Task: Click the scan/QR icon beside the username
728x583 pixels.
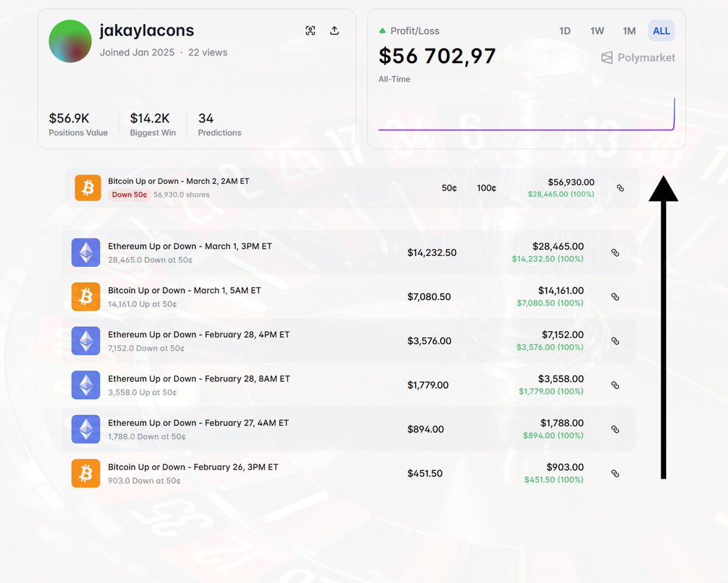Action: click(x=311, y=30)
